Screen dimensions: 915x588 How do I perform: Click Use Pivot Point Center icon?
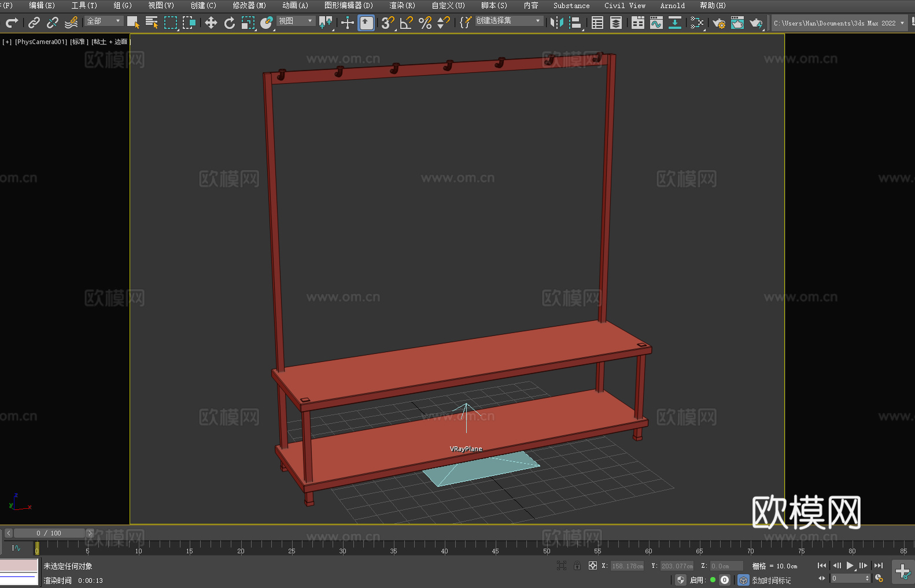pyautogui.click(x=326, y=23)
